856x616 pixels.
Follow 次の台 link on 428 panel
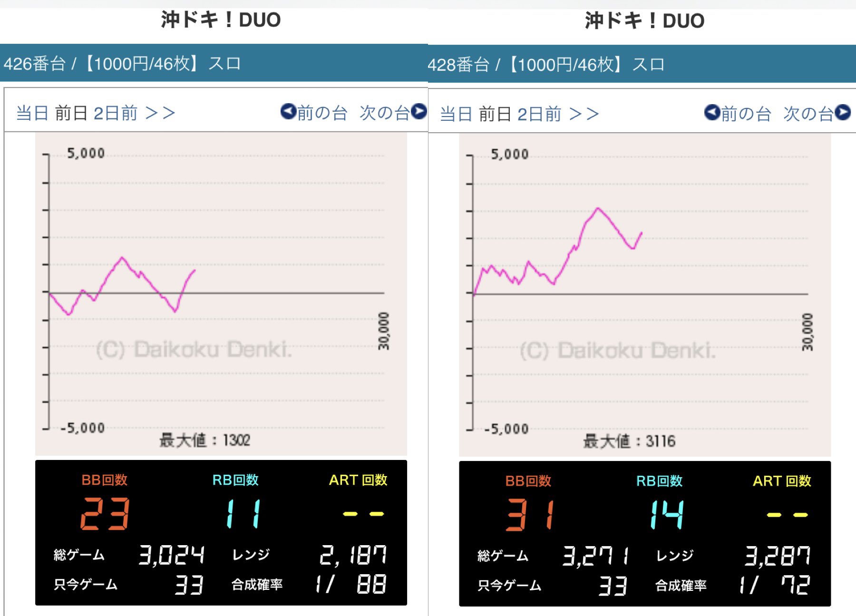pos(809,114)
